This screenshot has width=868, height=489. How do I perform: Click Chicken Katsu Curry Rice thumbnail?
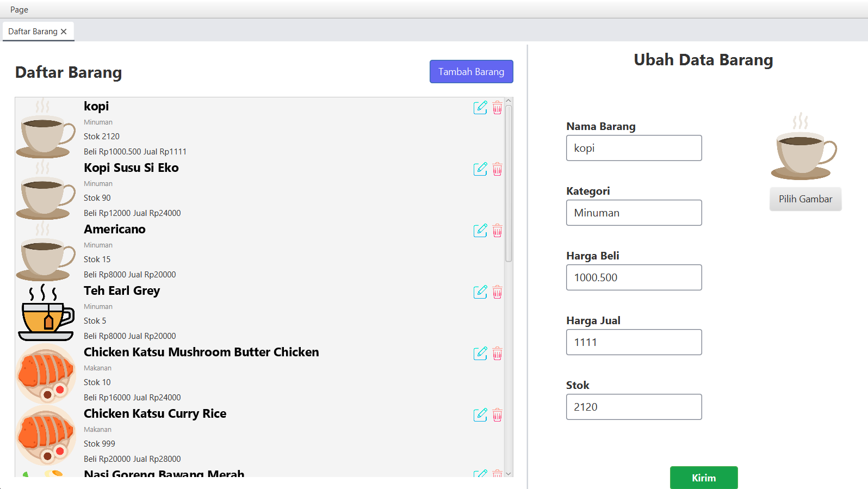click(46, 435)
